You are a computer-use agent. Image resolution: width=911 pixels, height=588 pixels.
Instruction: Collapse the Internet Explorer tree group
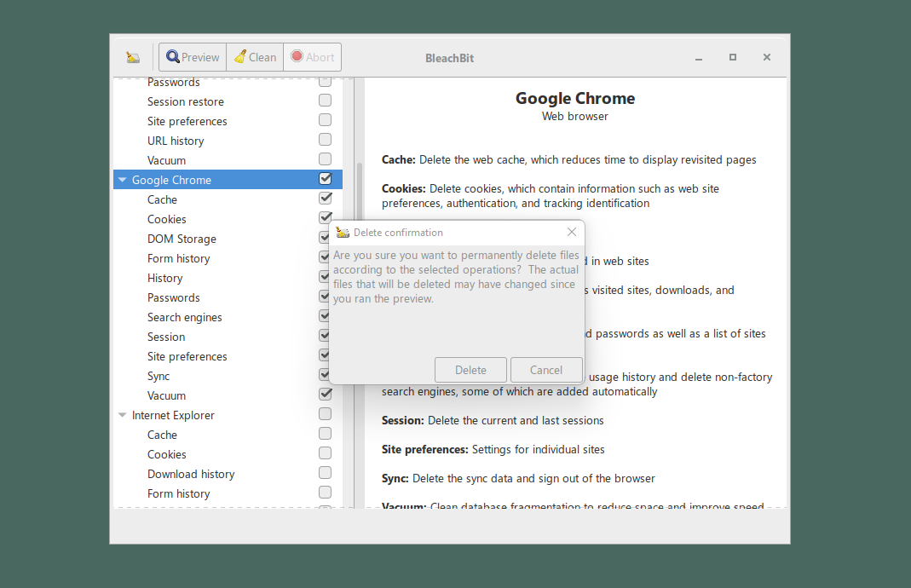[x=122, y=415]
